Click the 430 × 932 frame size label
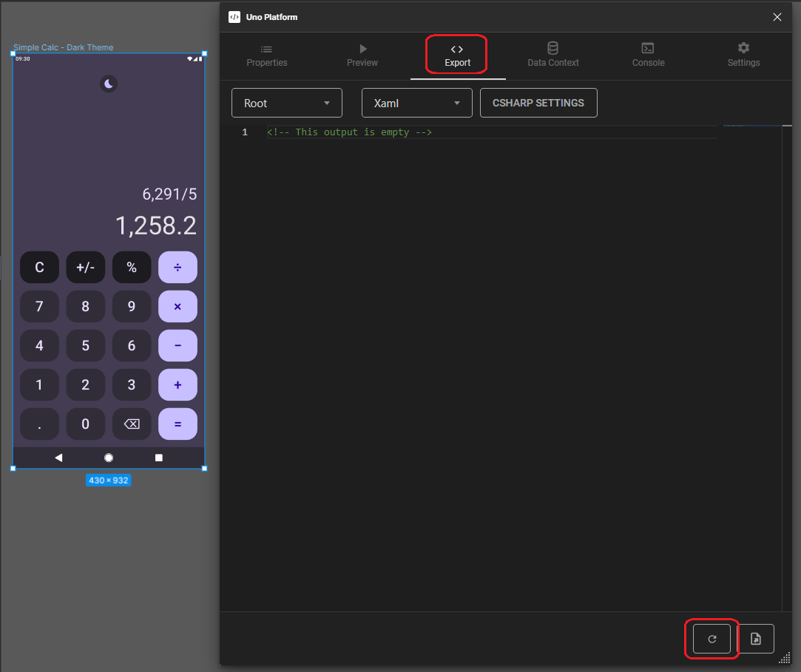The image size is (801, 672). pos(108,480)
